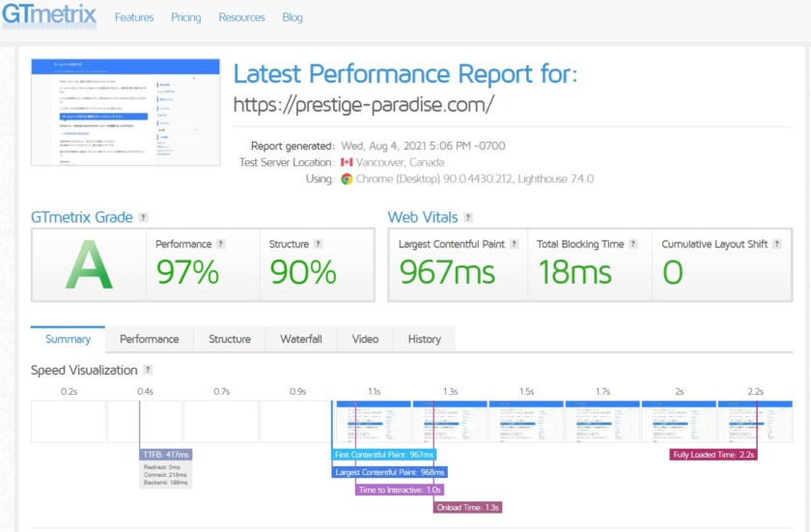Viewport: 811px width, 532px height.
Task: Switch to the Performance tab
Action: pyautogui.click(x=150, y=339)
